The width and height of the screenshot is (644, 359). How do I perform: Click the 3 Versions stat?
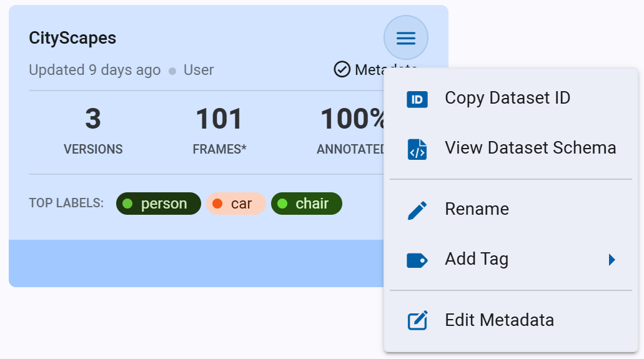(93, 131)
